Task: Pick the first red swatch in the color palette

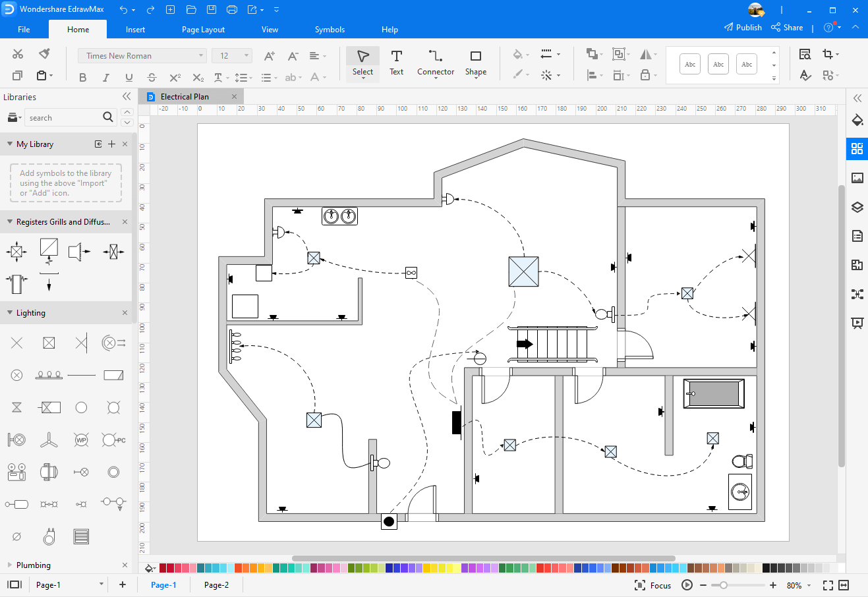Action: point(163,567)
